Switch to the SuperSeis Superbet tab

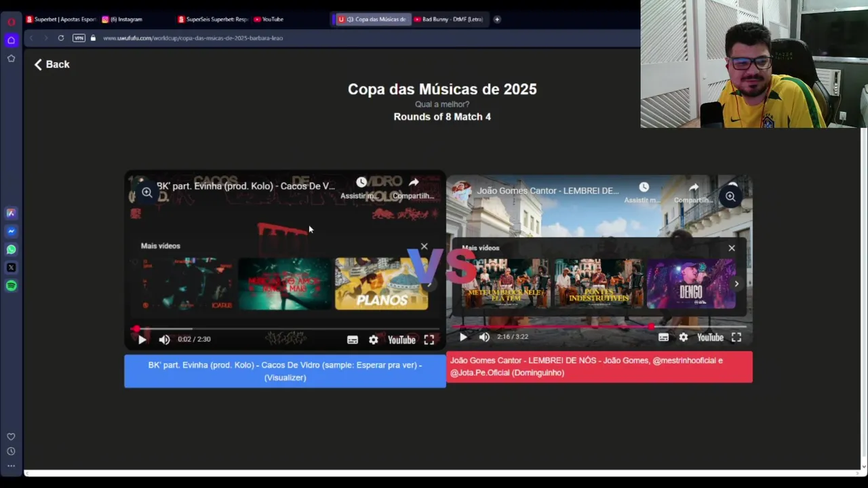[x=213, y=19]
